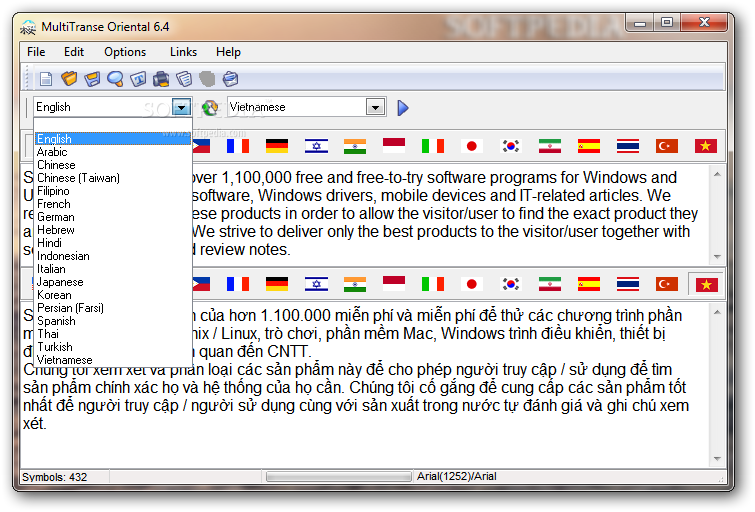This screenshot has width=755, height=512.
Task: Pick the Indonesian flag in the source row
Action: (x=394, y=145)
